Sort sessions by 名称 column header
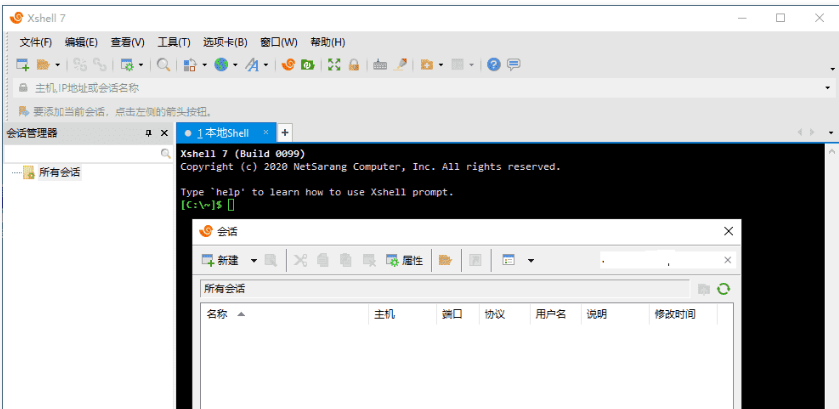The width and height of the screenshot is (839, 409). pos(285,314)
